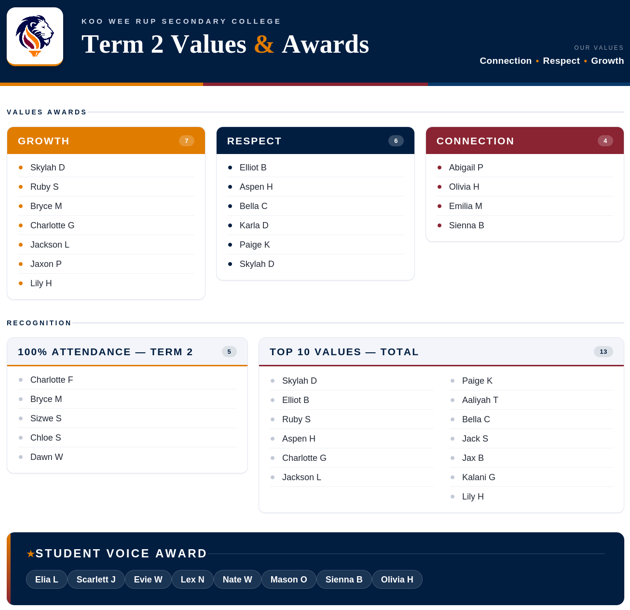Click the Growth count badge showing 7
The height and width of the screenshot is (610, 630).
[186, 141]
